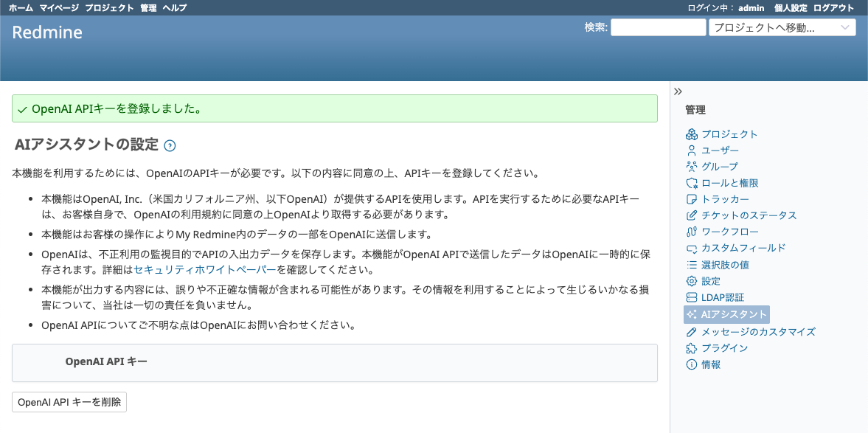The image size is (868, 433).
Task: Open 個人設定 account settings
Action: click(x=791, y=8)
